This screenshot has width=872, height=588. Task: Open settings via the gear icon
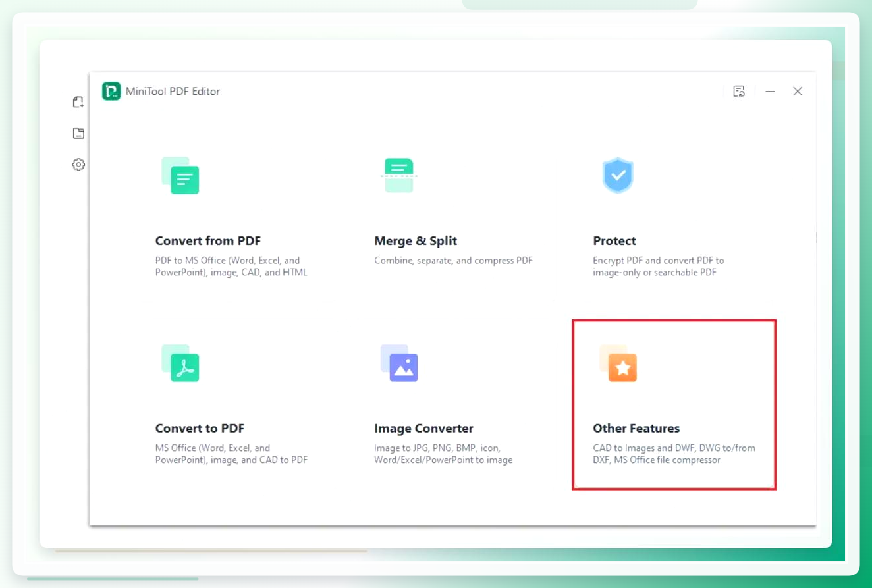[x=78, y=165]
